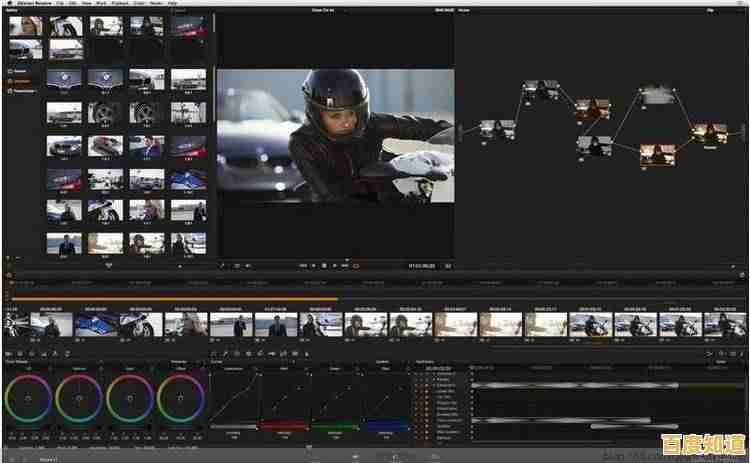The image size is (750, 463).
Task: Click the play button below the viewer
Action: pos(333,266)
